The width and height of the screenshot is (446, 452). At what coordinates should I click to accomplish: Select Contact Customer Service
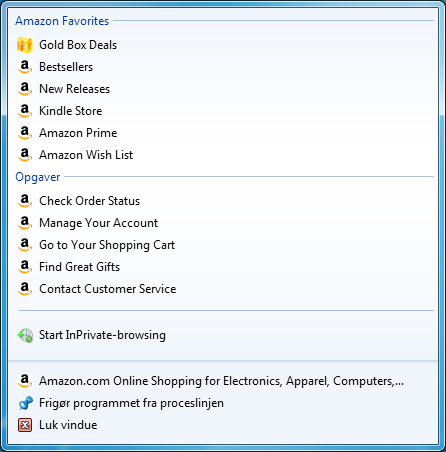tap(108, 289)
